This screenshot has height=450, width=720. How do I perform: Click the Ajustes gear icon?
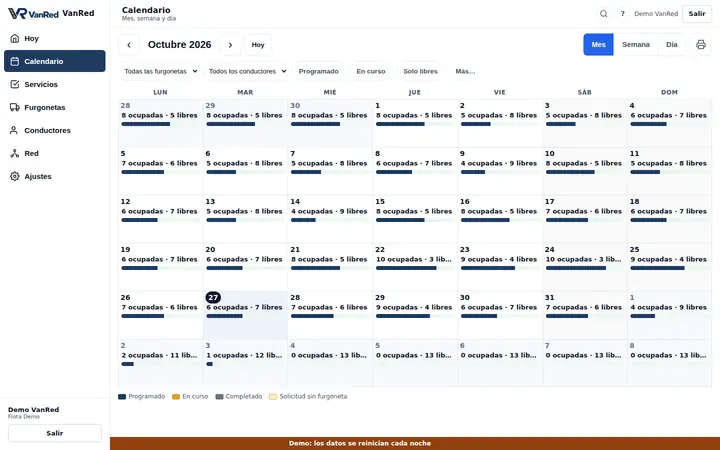[x=15, y=176]
